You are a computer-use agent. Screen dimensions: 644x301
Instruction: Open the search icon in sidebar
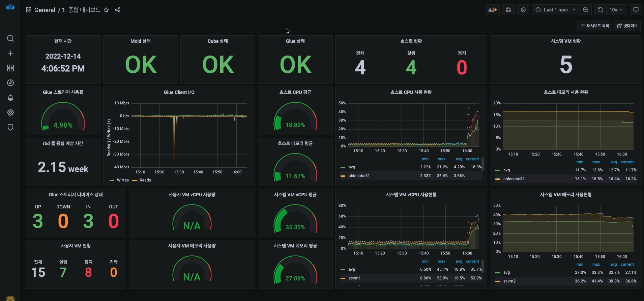(x=10, y=38)
